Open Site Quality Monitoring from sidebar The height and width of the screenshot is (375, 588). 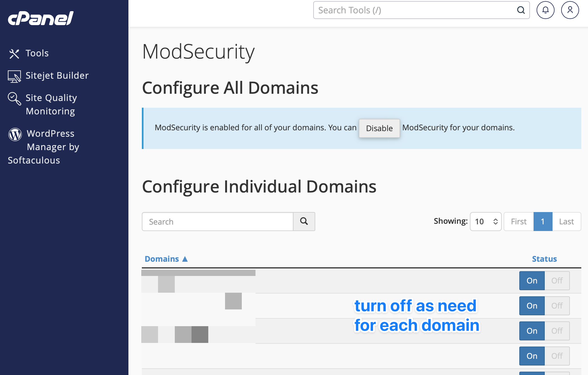pos(51,104)
